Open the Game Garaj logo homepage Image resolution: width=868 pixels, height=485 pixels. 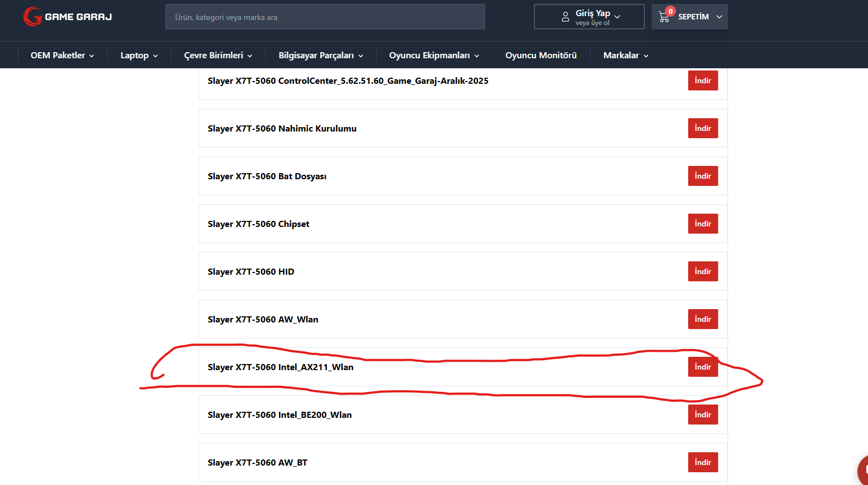[x=68, y=17]
